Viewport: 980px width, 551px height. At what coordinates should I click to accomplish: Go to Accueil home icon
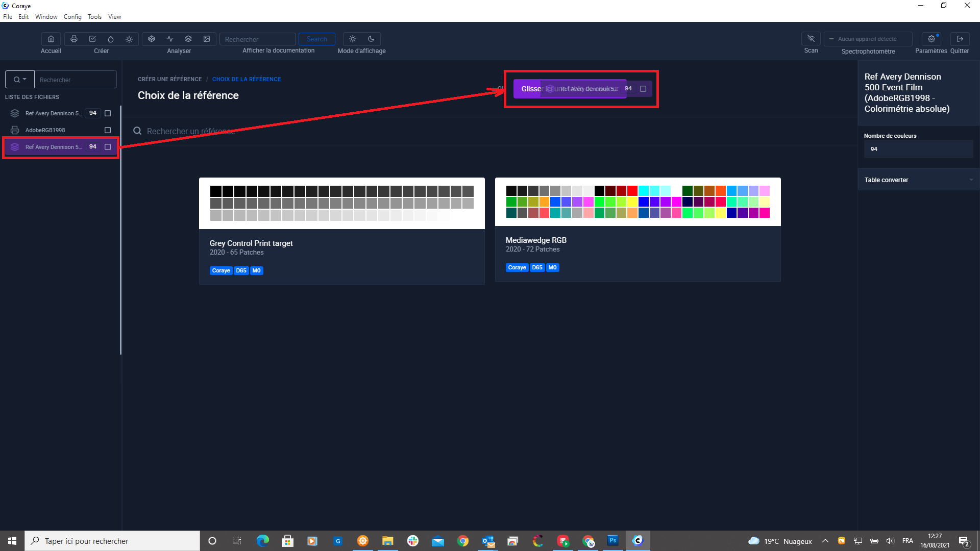[x=51, y=39]
